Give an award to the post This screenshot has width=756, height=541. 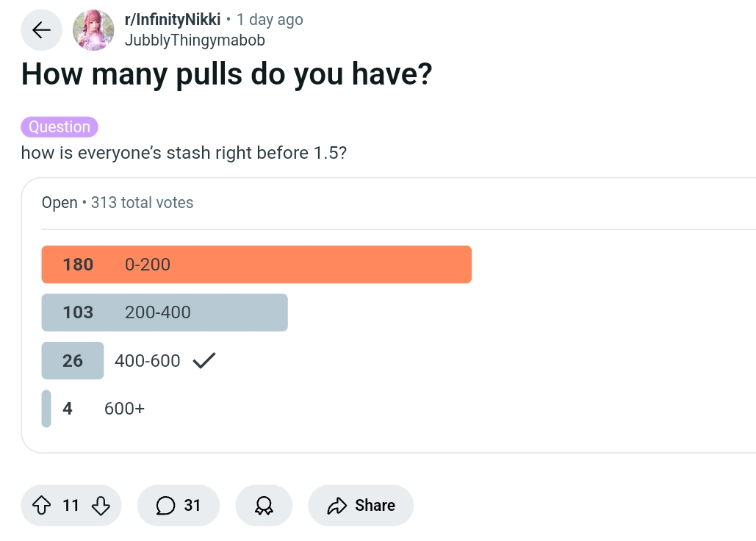point(264,505)
